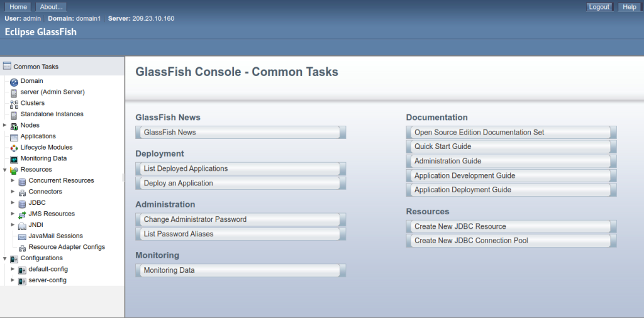Click the server-config icon
The height and width of the screenshot is (318, 644).
[x=22, y=281]
